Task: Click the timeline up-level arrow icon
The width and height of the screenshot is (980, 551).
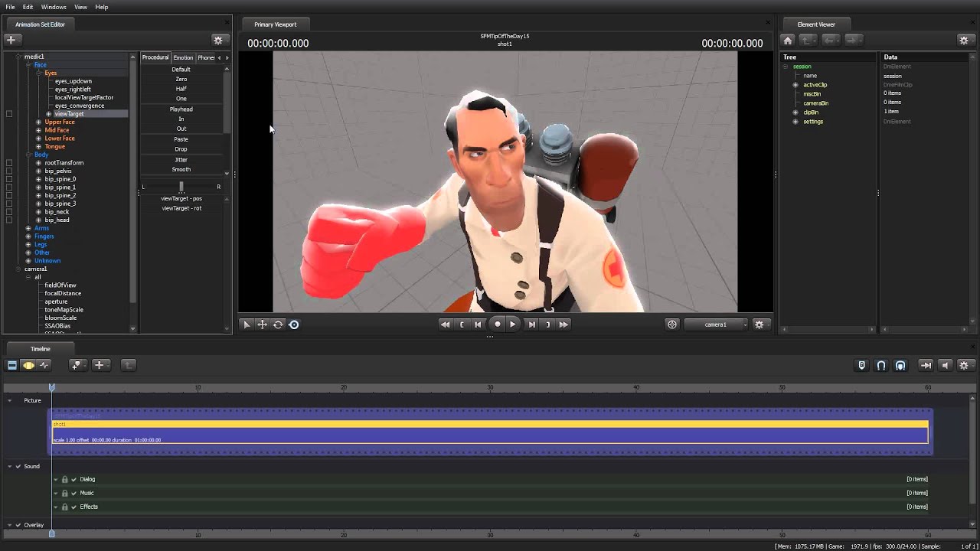Action: pyautogui.click(x=128, y=365)
